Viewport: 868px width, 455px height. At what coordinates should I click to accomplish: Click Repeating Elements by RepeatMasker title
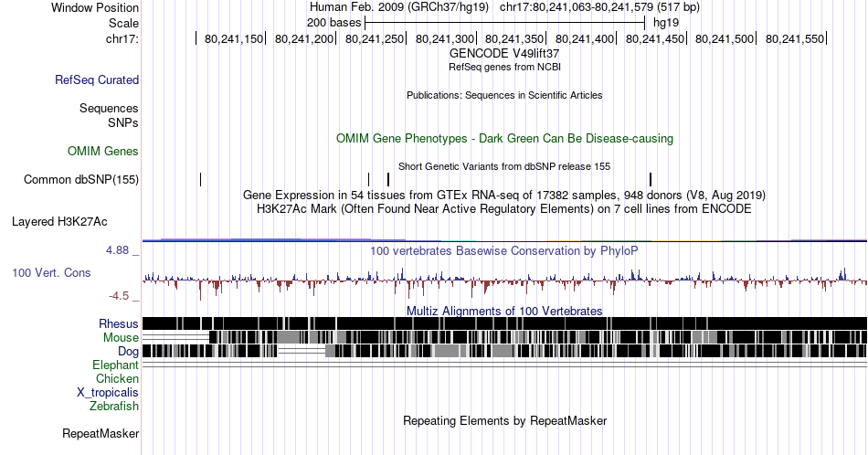click(504, 420)
